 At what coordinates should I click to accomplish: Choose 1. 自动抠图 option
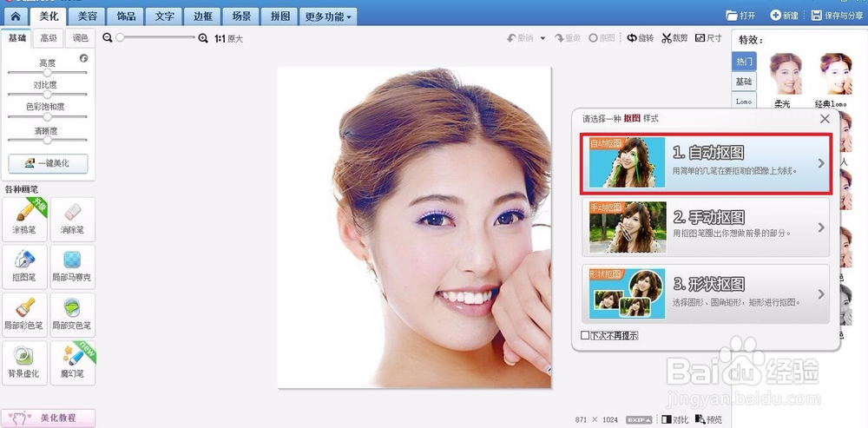706,163
